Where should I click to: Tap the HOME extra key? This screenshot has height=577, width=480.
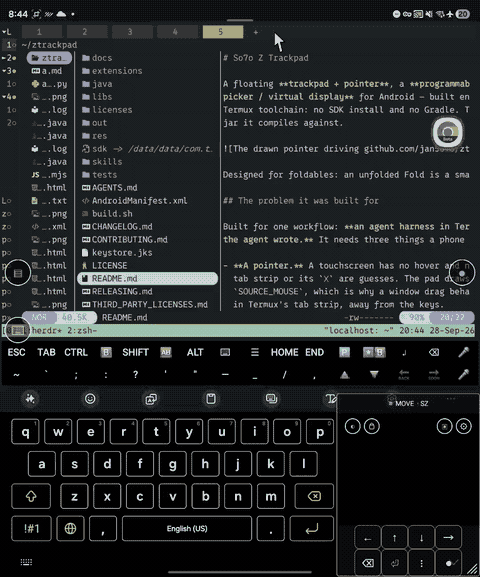[285, 353]
